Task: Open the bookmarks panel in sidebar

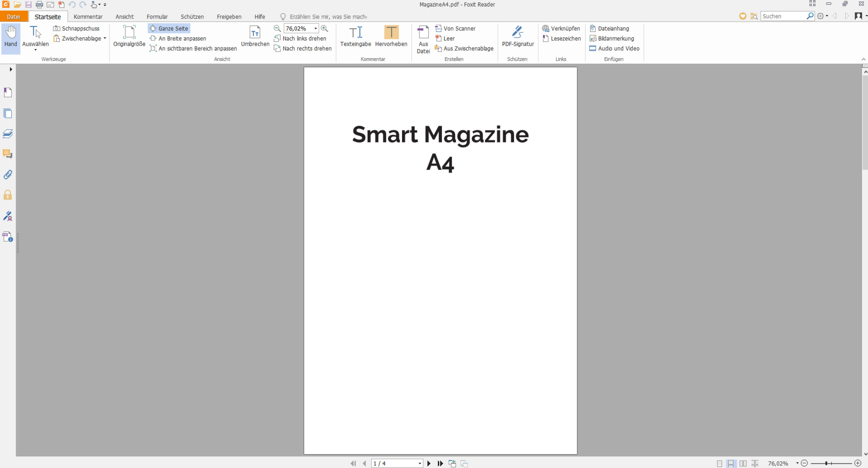Action: [8, 92]
